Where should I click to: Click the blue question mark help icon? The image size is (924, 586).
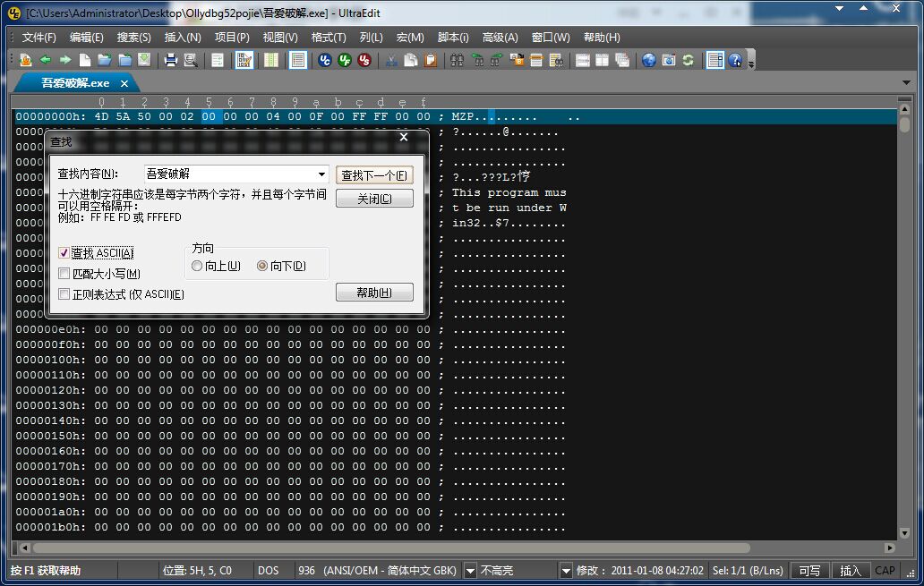coord(735,60)
